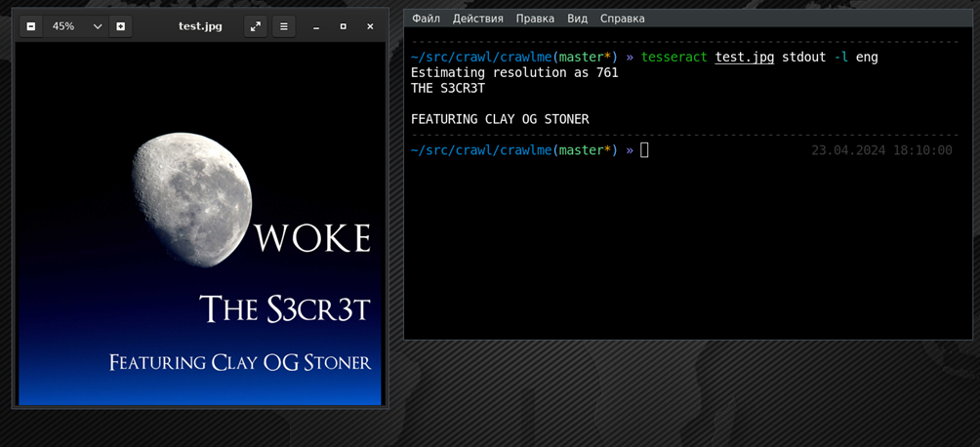Open the image viewer hamburger menu
The height and width of the screenshot is (447, 980).
(284, 26)
